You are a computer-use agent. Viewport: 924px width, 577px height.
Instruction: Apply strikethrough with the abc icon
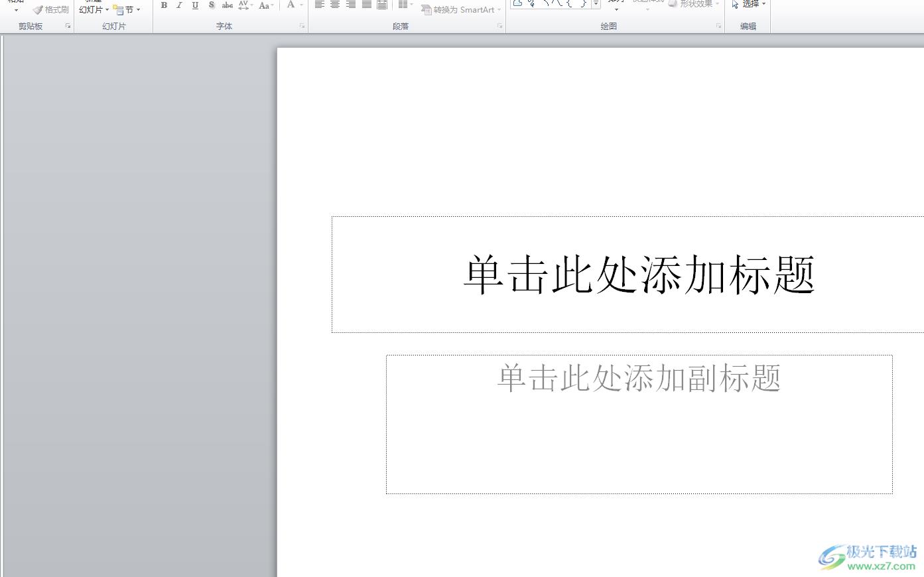pos(228,5)
